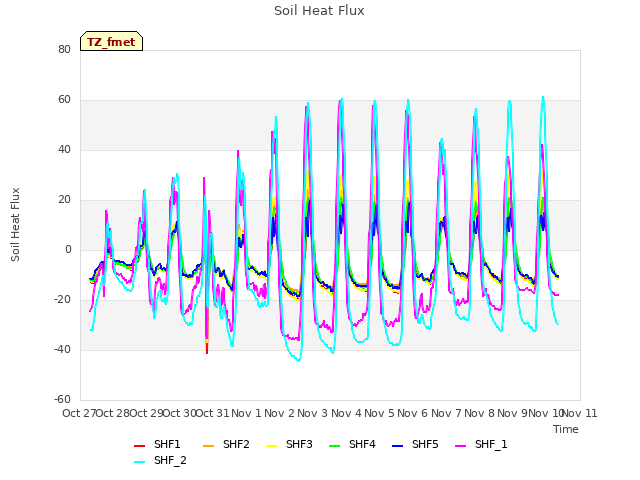Screen dimensions: 640x480
Task: Click the Nov 5 x-axis tick label
Action: [x=380, y=413]
